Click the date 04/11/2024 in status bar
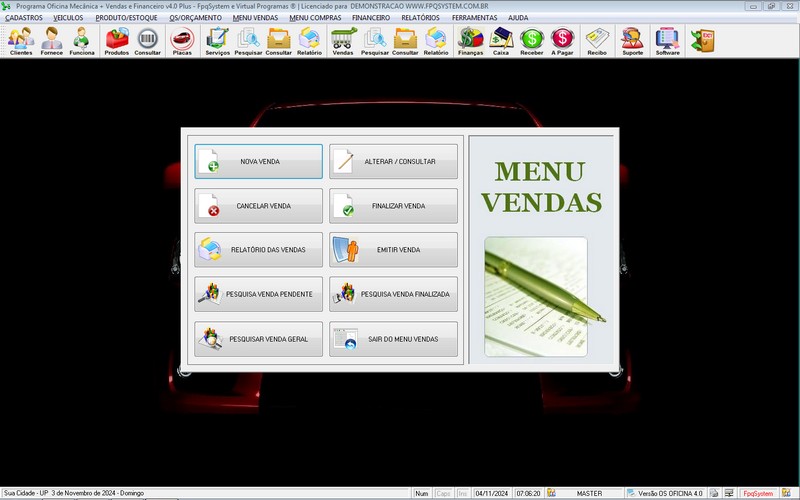Image resolution: width=800 pixels, height=500 pixels. (x=492, y=493)
